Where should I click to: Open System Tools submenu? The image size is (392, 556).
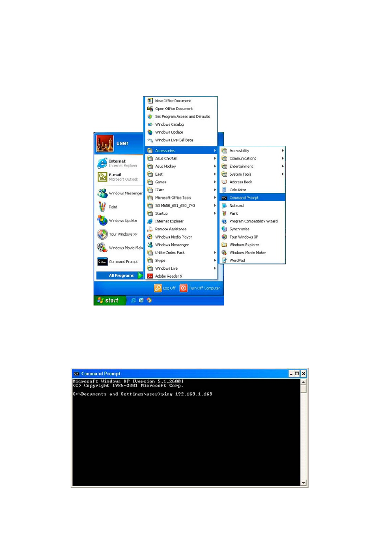(x=253, y=174)
